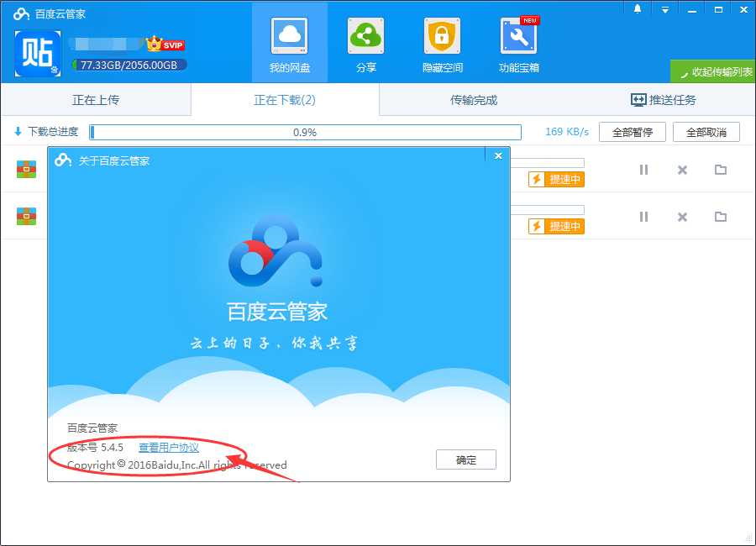
Task: Cancel the first download task
Action: pos(682,170)
